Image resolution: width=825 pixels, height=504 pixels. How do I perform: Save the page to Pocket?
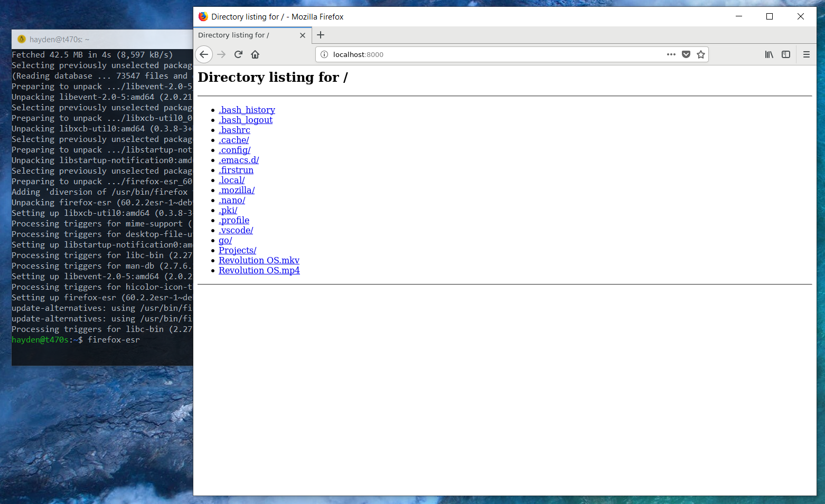[686, 54]
